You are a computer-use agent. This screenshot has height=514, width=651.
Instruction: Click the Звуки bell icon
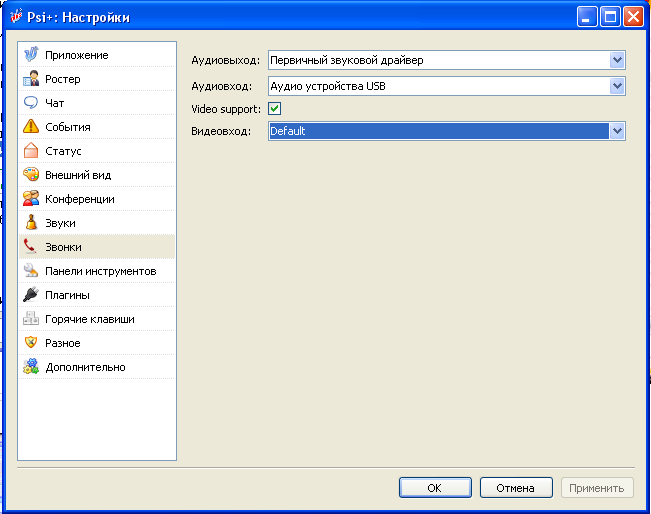click(31, 223)
